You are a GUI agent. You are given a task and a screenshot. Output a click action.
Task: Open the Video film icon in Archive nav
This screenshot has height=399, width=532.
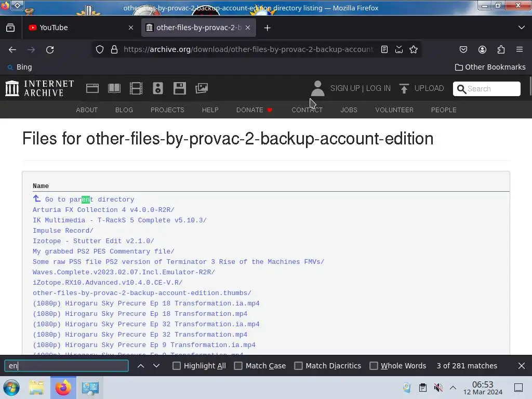coord(136,88)
